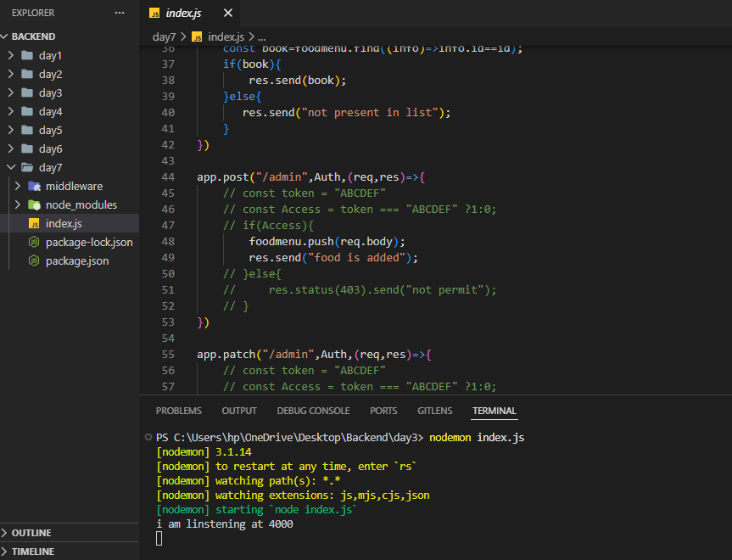Expand the day2 folder chevron

pos(11,74)
